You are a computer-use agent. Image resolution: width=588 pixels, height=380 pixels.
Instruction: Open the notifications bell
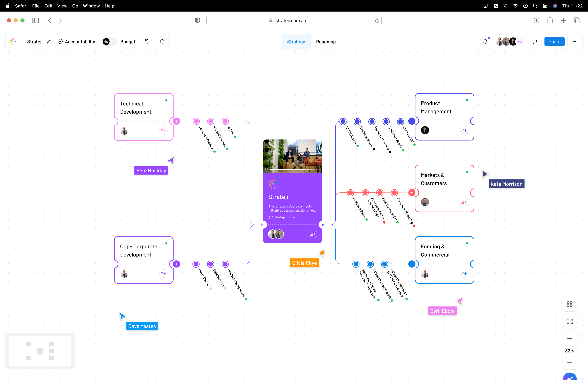485,41
